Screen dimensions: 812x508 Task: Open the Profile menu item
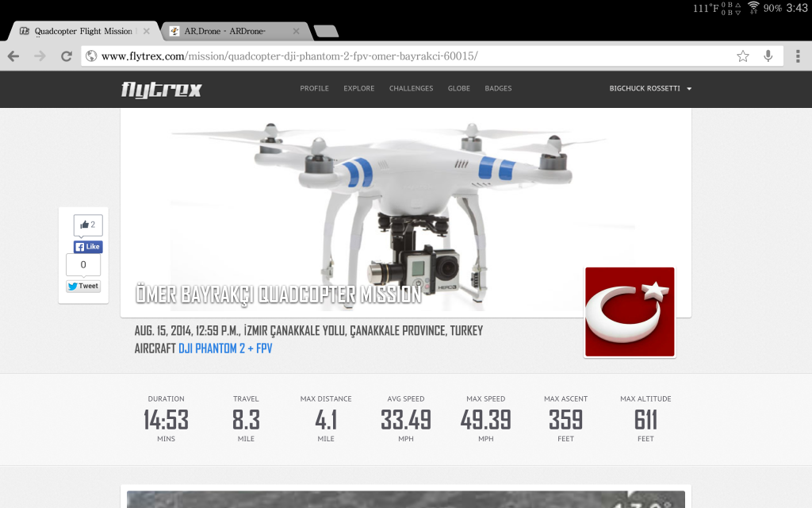tap(314, 89)
